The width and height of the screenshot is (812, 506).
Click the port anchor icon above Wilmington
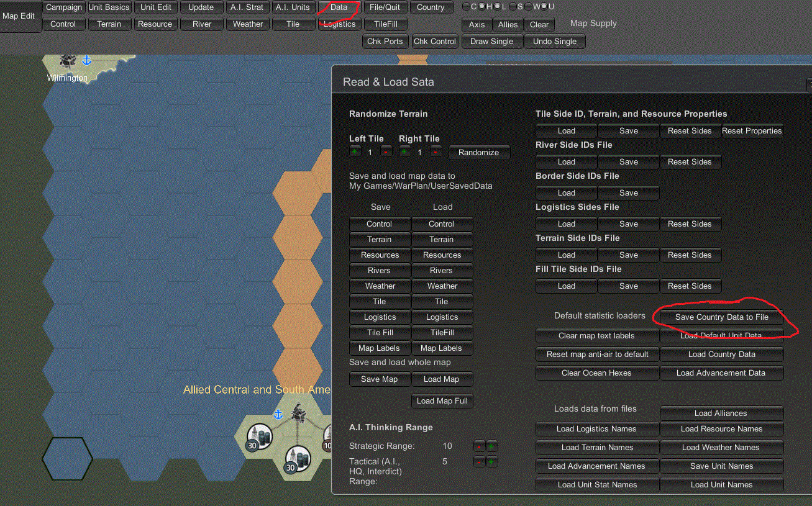coord(87,60)
